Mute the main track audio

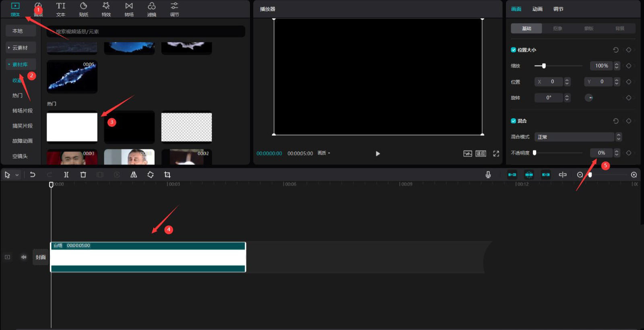(24, 257)
